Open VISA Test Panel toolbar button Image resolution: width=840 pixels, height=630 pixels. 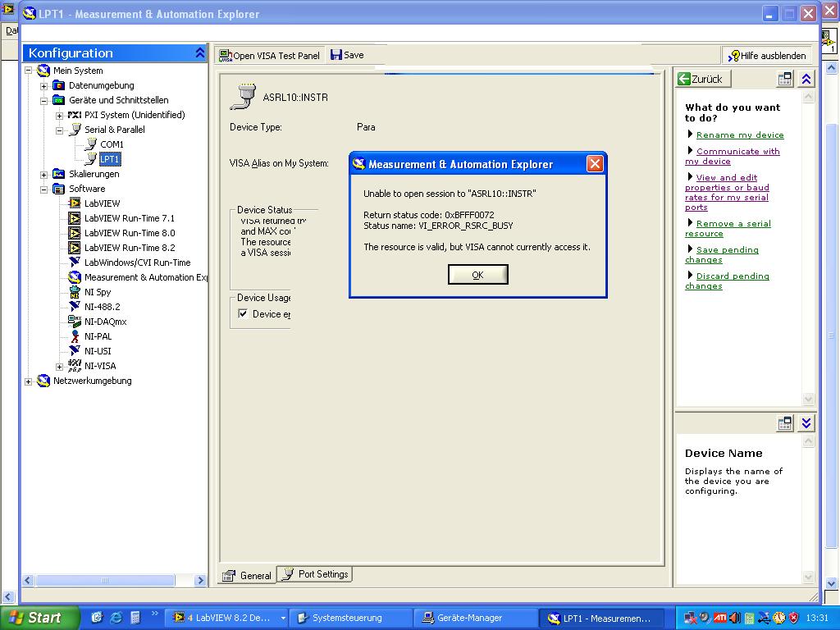tap(270, 55)
